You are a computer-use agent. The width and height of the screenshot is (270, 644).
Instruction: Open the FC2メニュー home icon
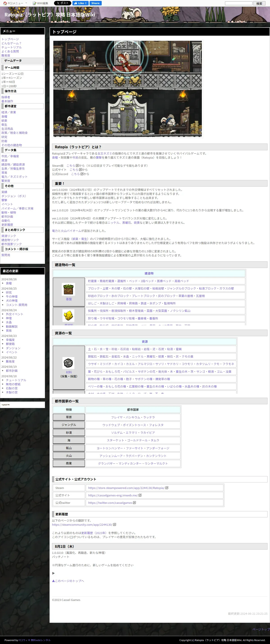point(5,3)
